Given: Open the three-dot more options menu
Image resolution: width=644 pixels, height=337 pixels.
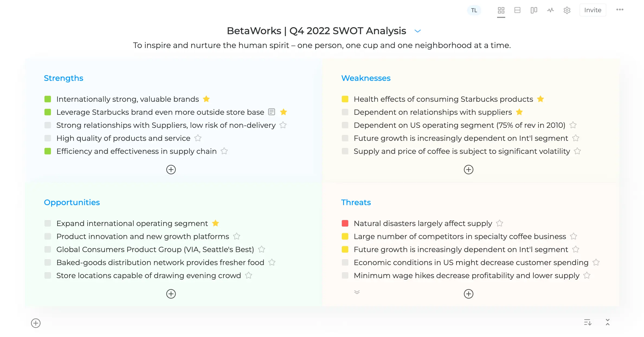Looking at the screenshot, I should (620, 10).
